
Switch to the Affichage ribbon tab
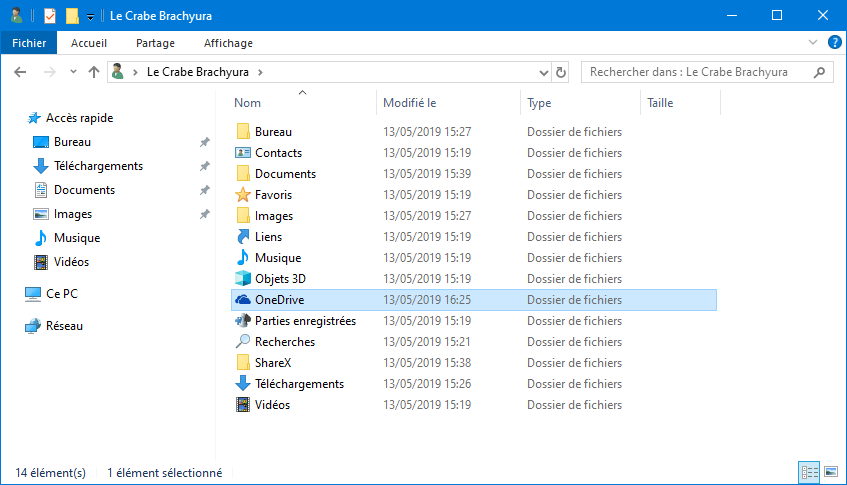pyautogui.click(x=228, y=43)
